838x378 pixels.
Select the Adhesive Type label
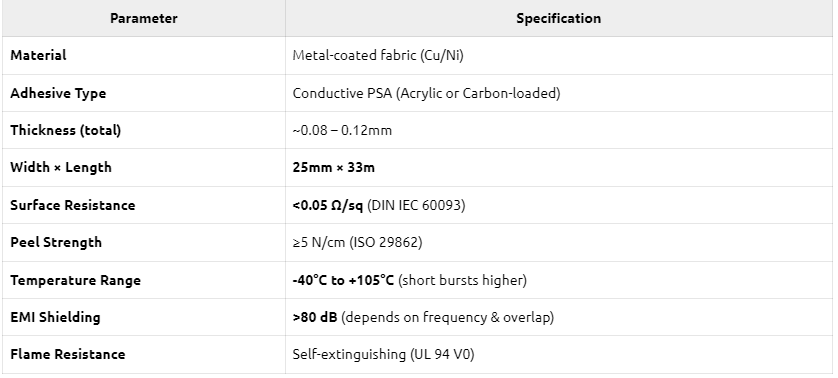pyautogui.click(x=58, y=93)
